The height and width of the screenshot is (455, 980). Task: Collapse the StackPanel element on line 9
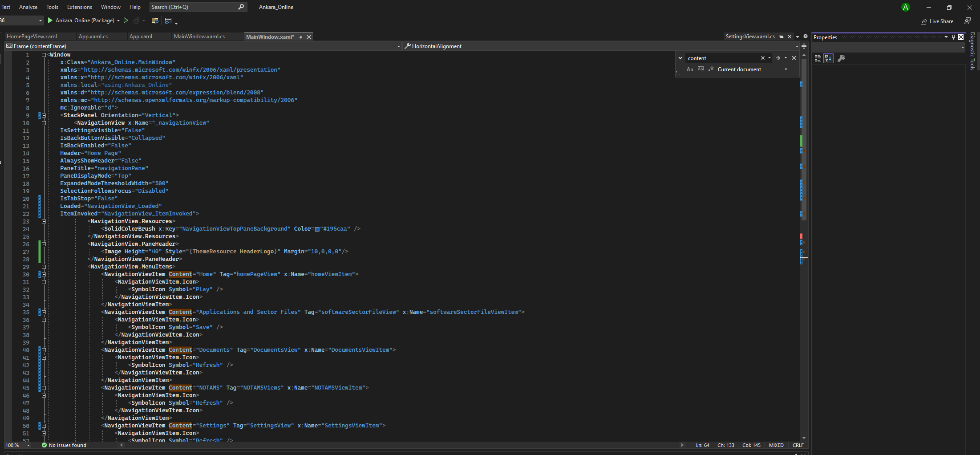(x=44, y=115)
